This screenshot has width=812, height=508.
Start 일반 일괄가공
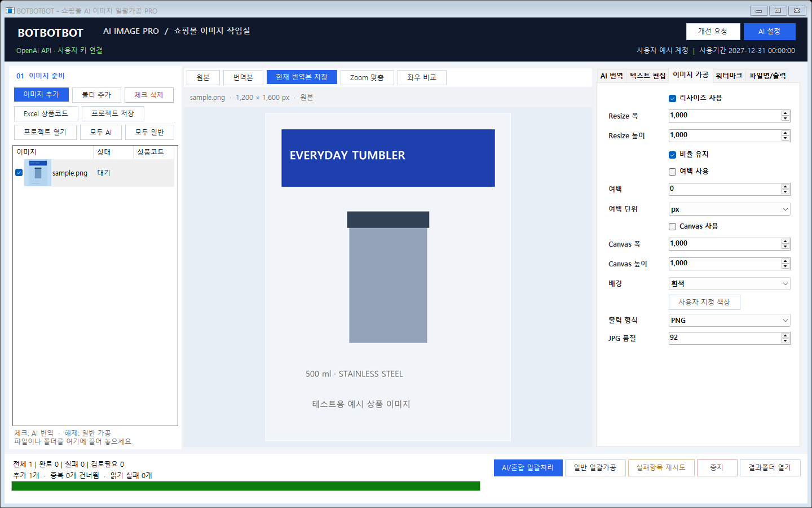(x=595, y=468)
